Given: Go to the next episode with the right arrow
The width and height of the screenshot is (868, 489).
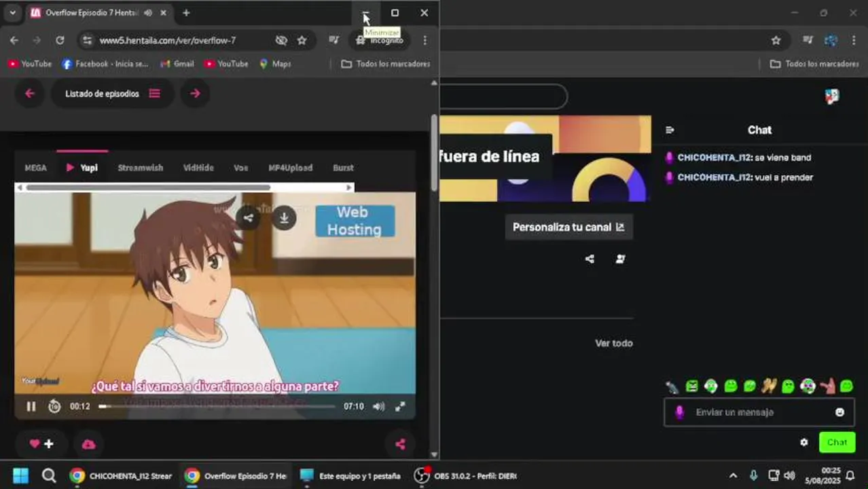Looking at the screenshot, I should point(195,94).
